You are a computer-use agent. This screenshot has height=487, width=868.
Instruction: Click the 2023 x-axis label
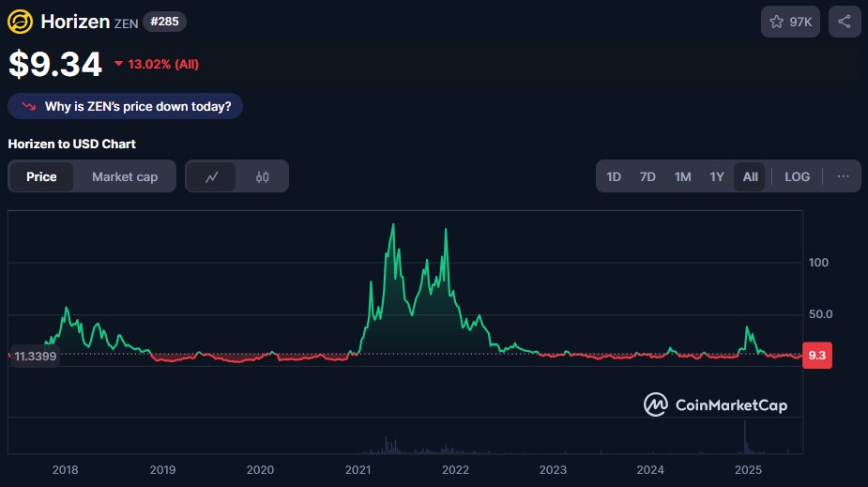(553, 470)
